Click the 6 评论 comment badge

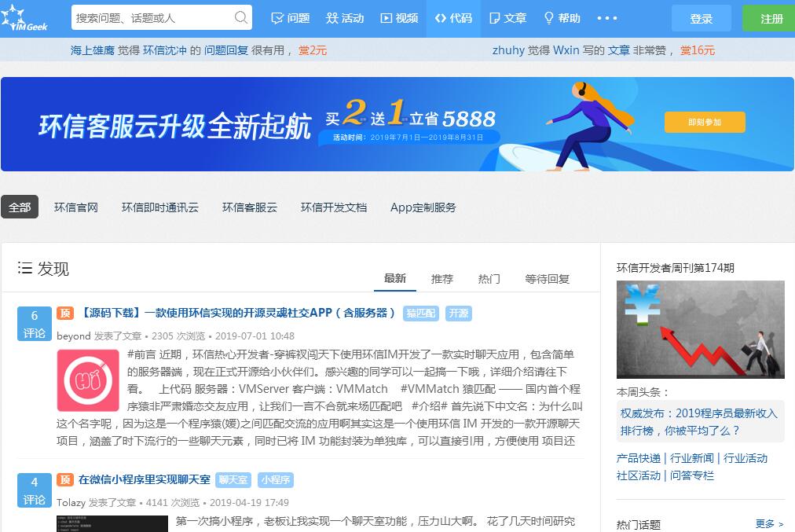click(x=35, y=324)
